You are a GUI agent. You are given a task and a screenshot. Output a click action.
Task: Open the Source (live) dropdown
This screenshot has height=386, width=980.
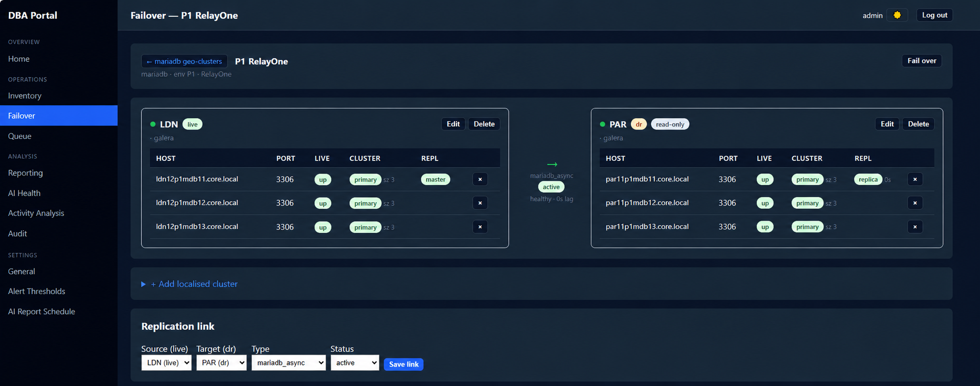(166, 363)
